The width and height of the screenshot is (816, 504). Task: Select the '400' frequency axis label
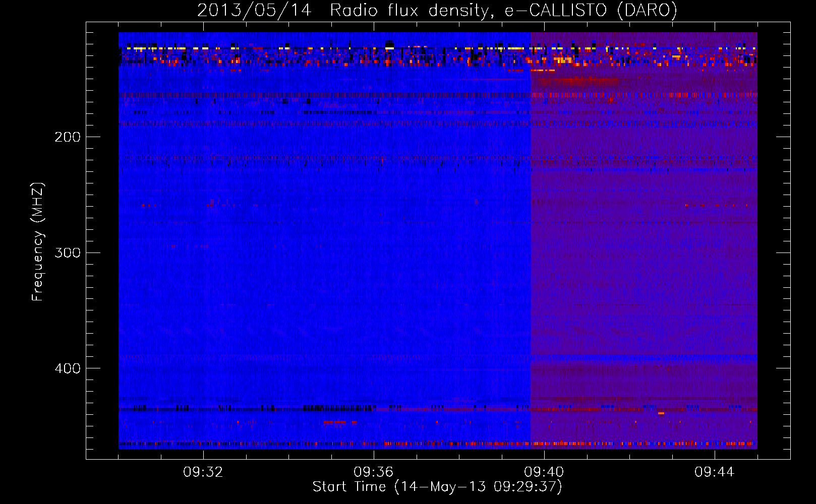[x=68, y=368]
